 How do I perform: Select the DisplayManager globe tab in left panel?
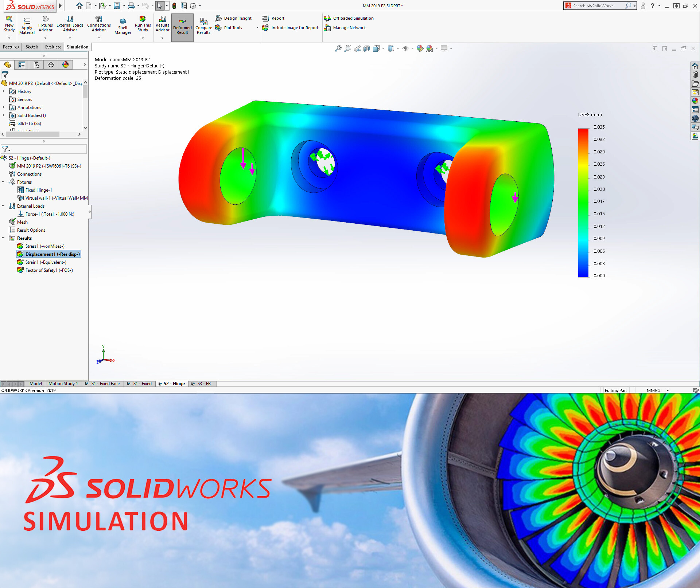click(x=65, y=65)
